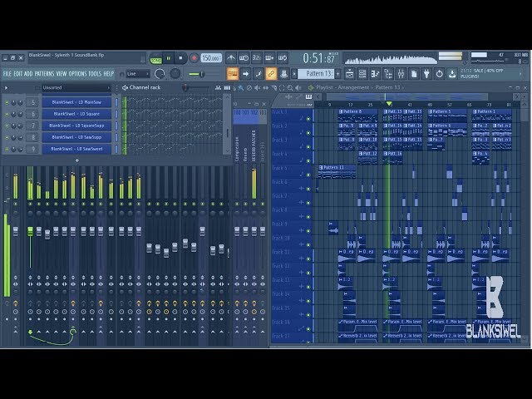
Task: Toggle the orange typing keyboard to piano icon
Action: pyautogui.click(x=233, y=74)
